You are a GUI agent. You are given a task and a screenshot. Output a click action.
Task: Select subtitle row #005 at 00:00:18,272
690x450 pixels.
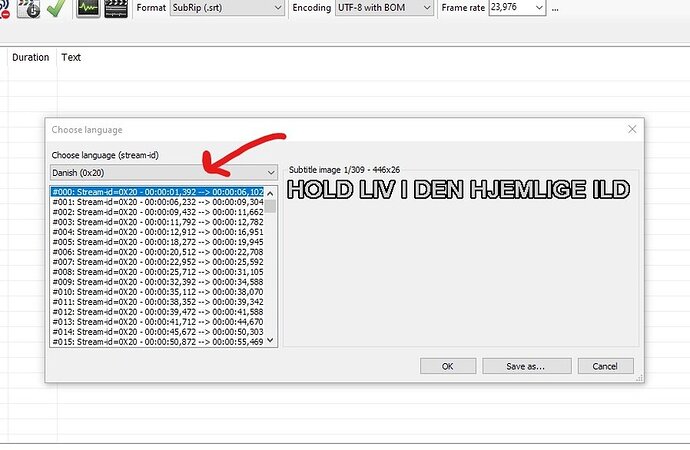(158, 242)
